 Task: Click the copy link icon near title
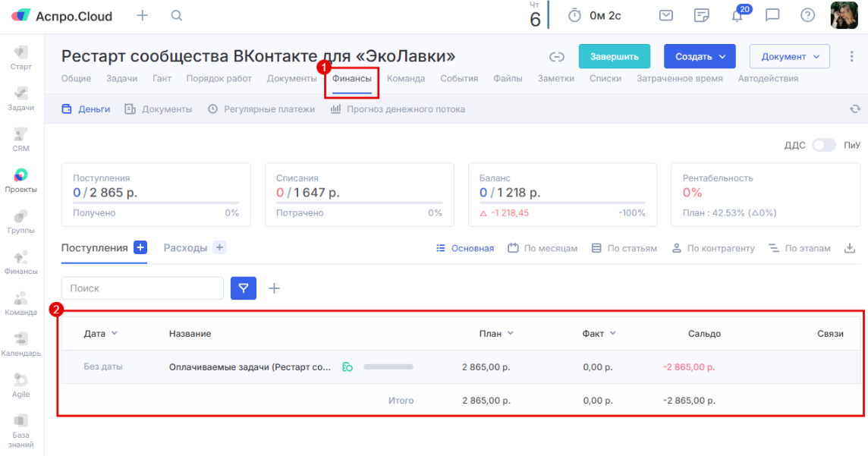point(557,57)
